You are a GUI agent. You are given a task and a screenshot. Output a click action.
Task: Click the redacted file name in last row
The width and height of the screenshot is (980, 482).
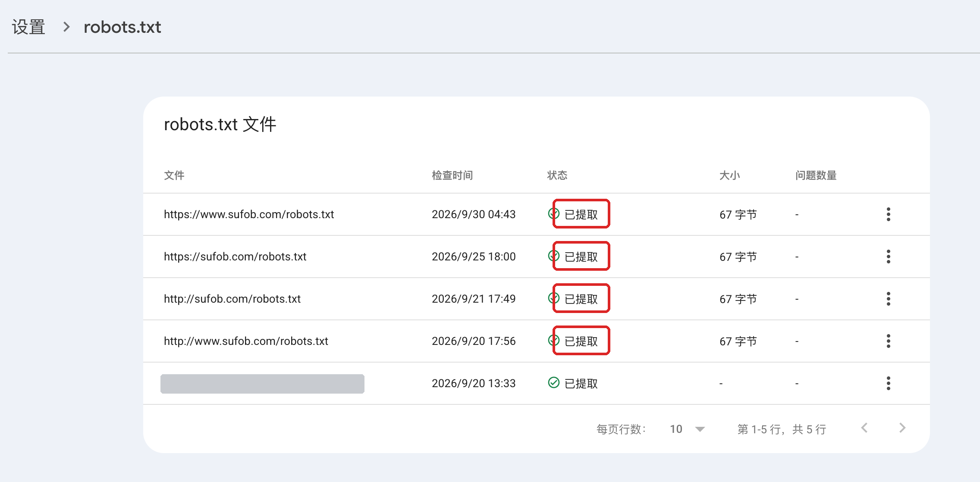coord(262,384)
